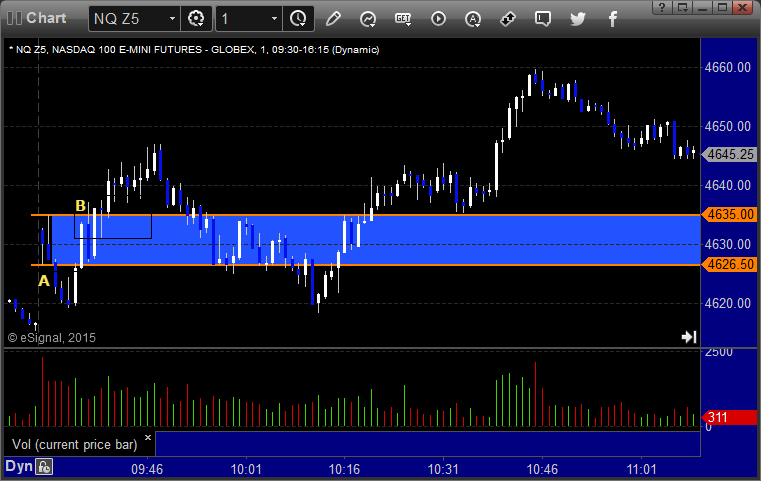
Task: Click the red 311 volume marker
Action: point(729,417)
